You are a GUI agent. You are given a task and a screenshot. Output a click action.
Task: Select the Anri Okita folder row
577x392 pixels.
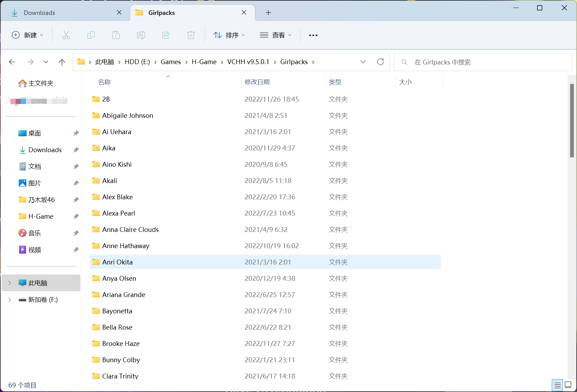tap(265, 262)
